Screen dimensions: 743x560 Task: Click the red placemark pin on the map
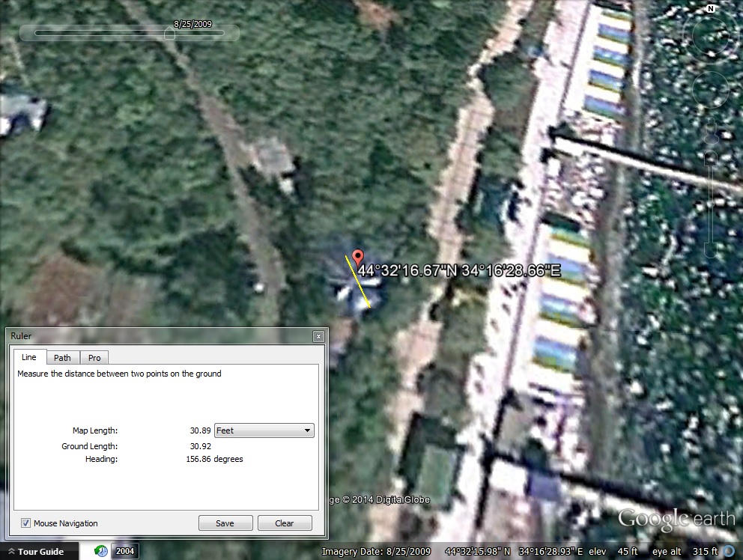pos(358,258)
